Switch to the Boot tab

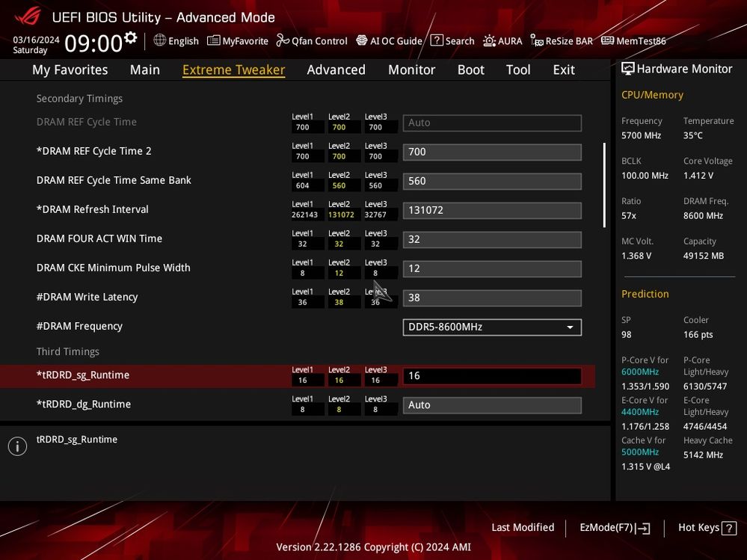(x=470, y=70)
